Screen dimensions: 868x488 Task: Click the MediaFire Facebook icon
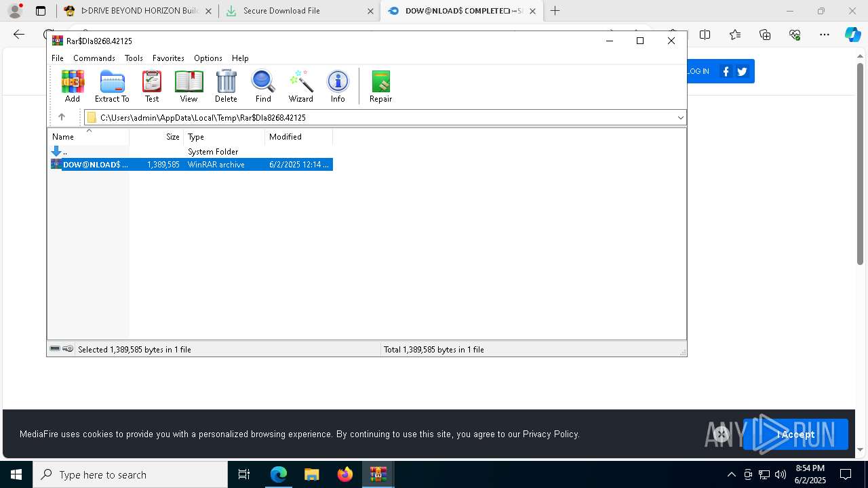coord(726,71)
